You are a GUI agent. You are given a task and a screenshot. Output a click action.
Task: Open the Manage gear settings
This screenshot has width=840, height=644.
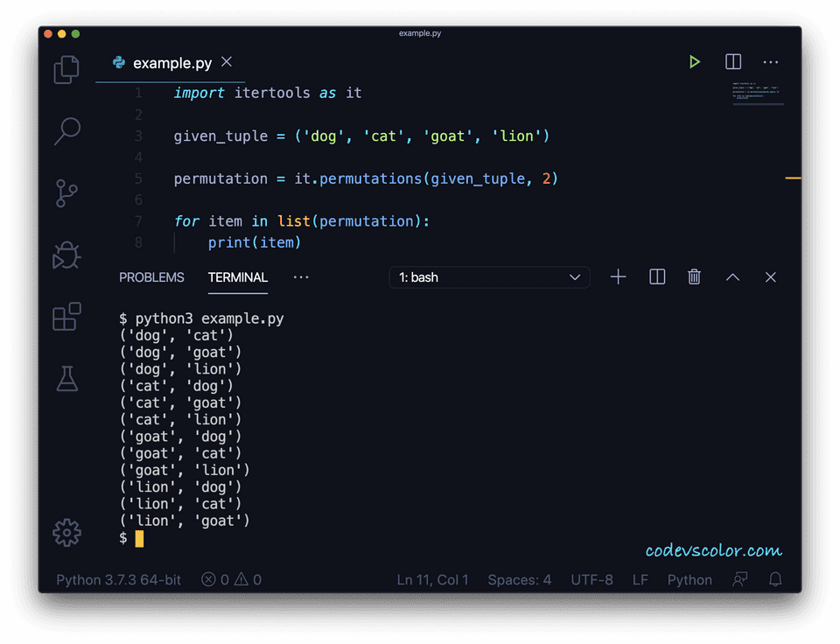pyautogui.click(x=66, y=532)
